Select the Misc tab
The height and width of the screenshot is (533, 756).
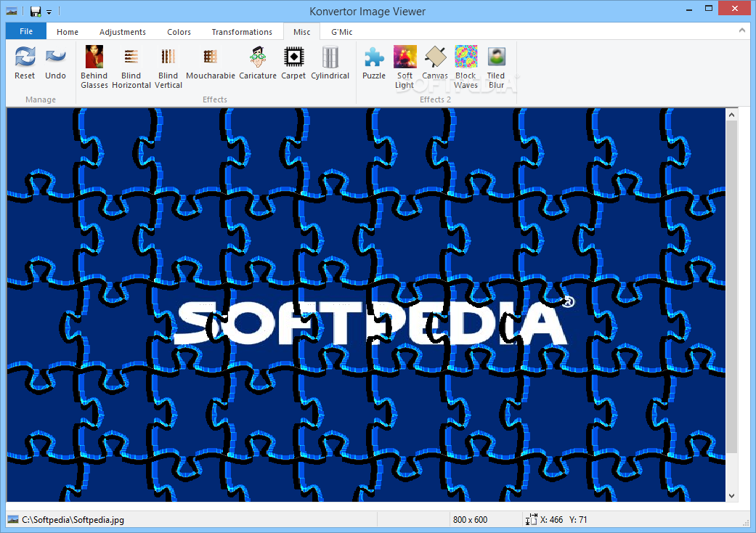302,32
